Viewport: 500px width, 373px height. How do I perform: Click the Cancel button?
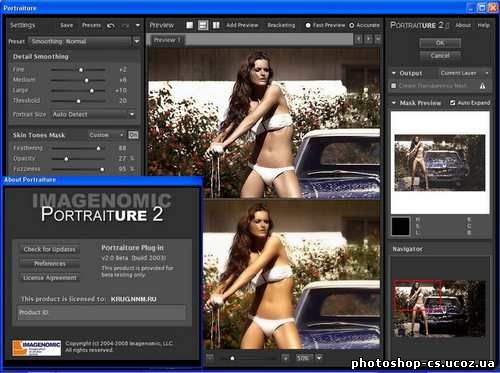(x=440, y=56)
